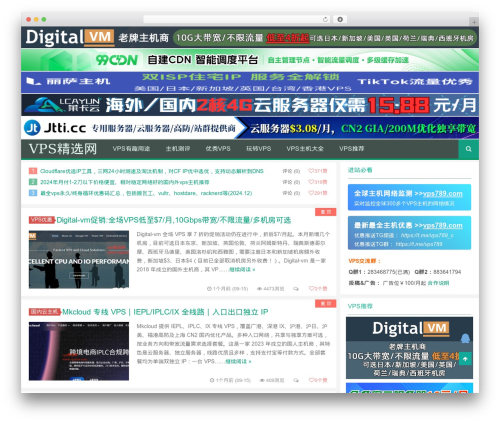This screenshot has width=500, height=423.
Task: Click the red VPS优惠 category tag
Action: [42, 220]
